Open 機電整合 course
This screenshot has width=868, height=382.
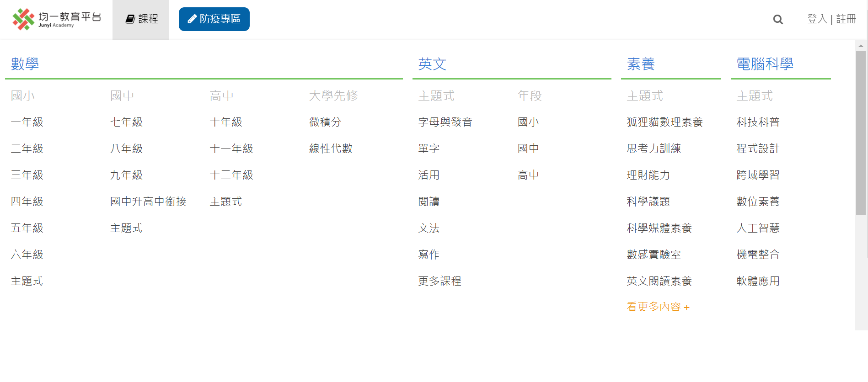point(758,255)
